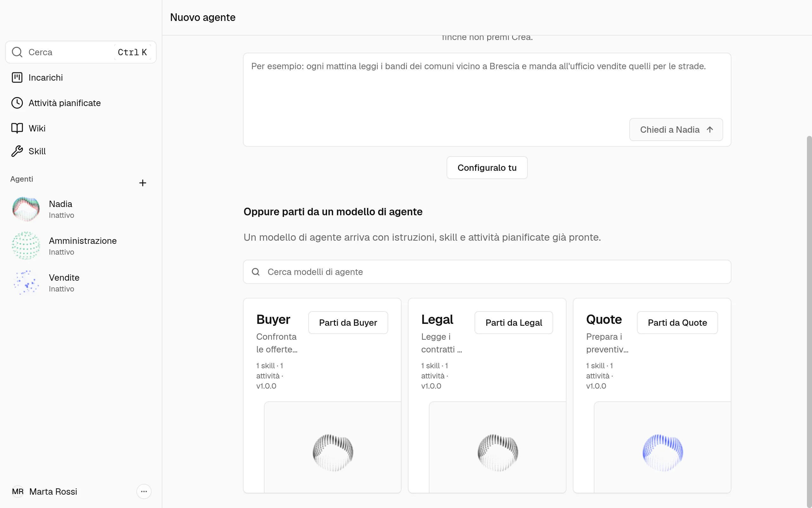Click the Vendite agent avatar
Viewport: 812px width, 508px height.
(x=26, y=283)
